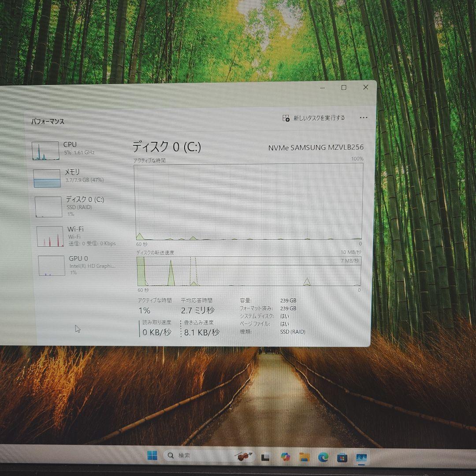The width and height of the screenshot is (476, 476).
Task: Click the NVMe SAMSUNG MZVLB256 disk label
Action: 316,148
